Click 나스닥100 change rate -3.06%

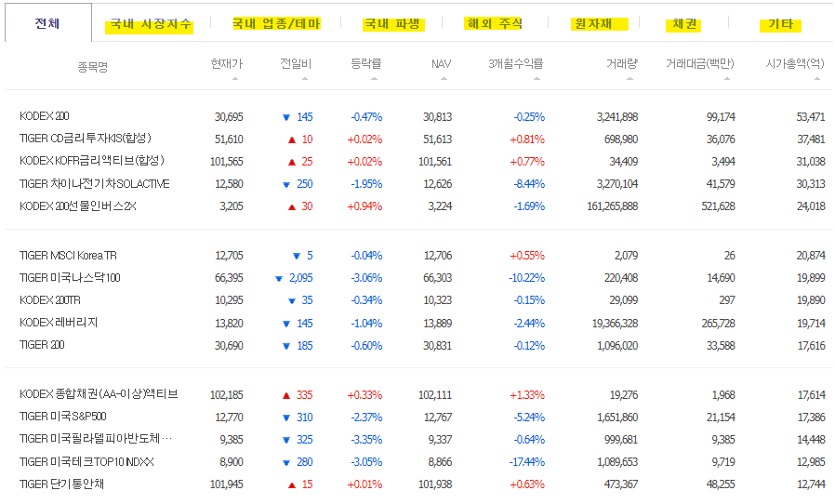[366, 278]
